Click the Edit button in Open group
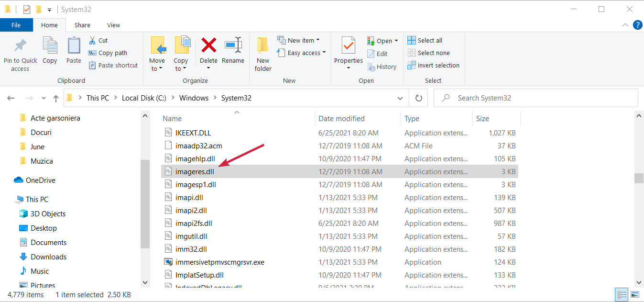Image resolution: width=644 pixels, height=302 pixels. click(377, 54)
